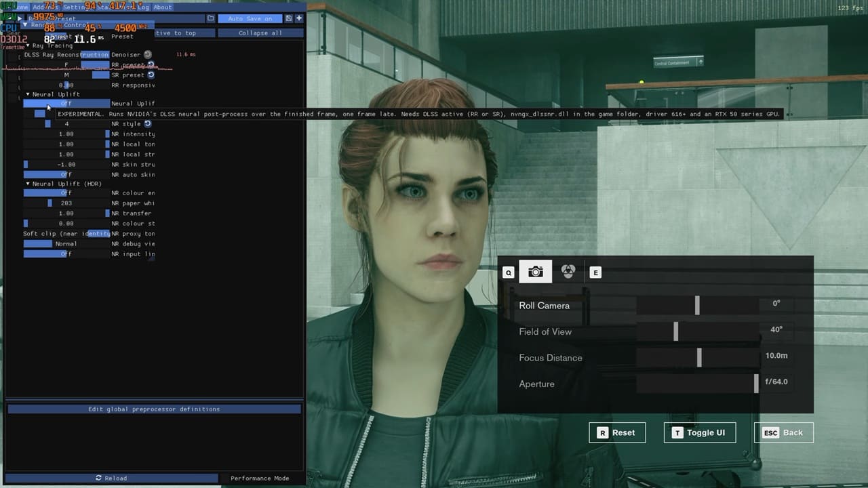Click the save preset floppy disk icon
The width and height of the screenshot is (868, 488).
click(x=289, y=18)
